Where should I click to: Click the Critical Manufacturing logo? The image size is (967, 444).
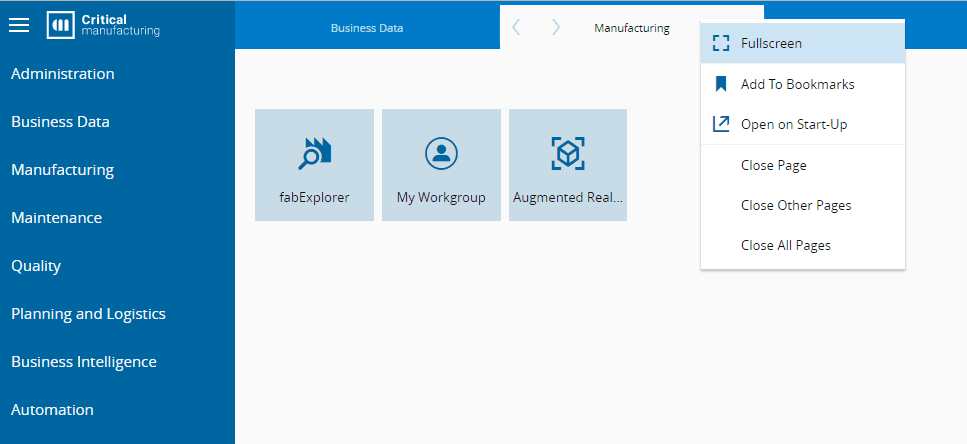(x=104, y=25)
